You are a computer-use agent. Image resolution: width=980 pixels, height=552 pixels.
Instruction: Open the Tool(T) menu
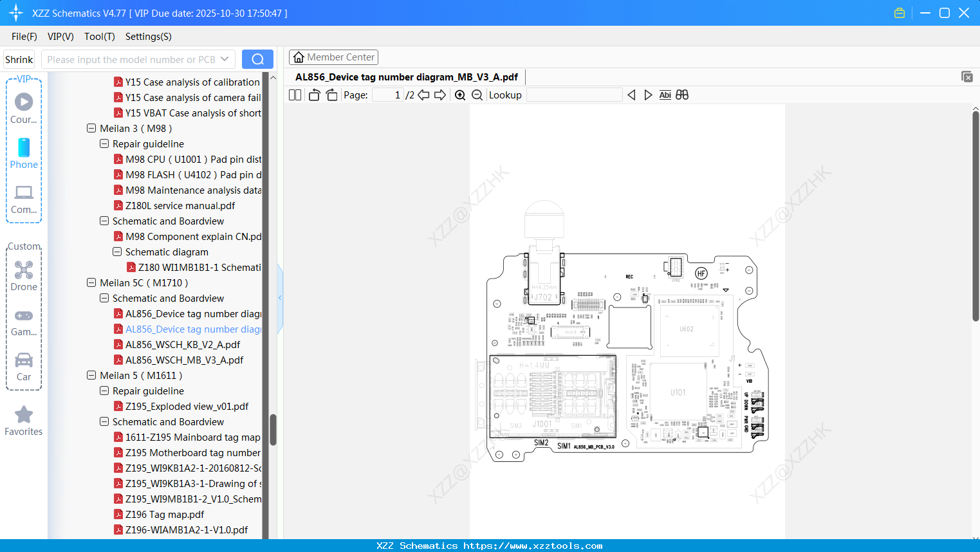pos(99,37)
